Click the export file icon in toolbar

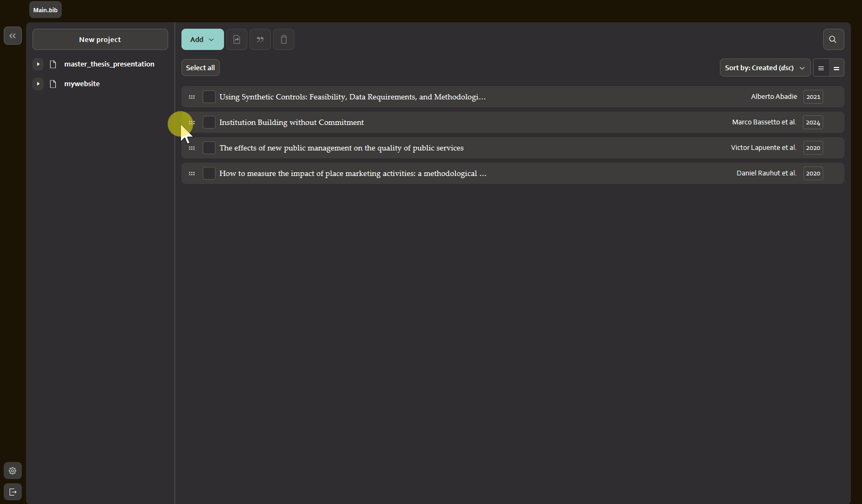(x=237, y=39)
